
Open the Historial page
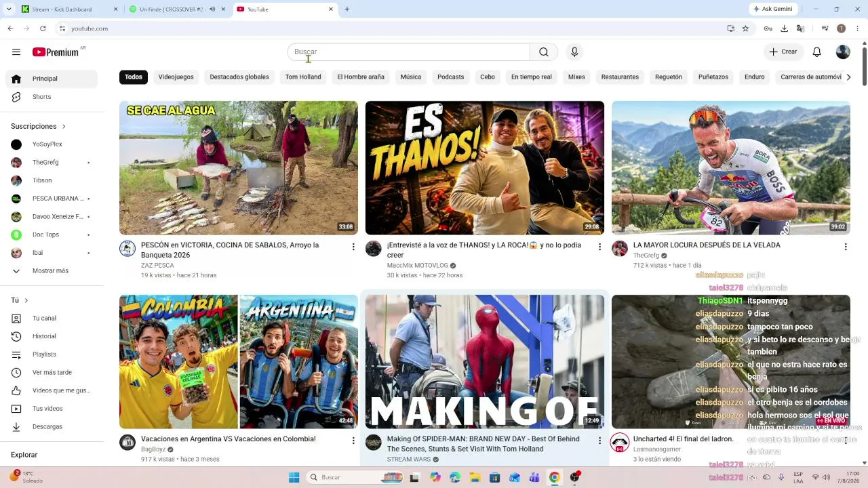pyautogui.click(x=52, y=336)
